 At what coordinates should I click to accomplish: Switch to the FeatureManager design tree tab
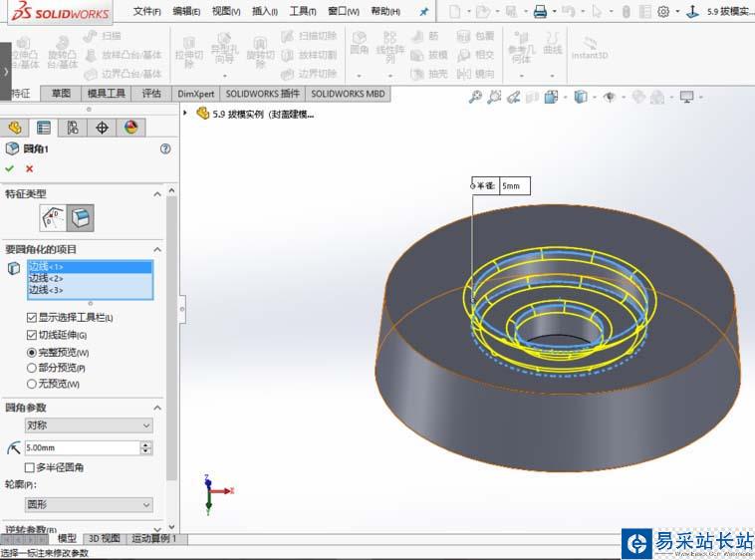14,127
